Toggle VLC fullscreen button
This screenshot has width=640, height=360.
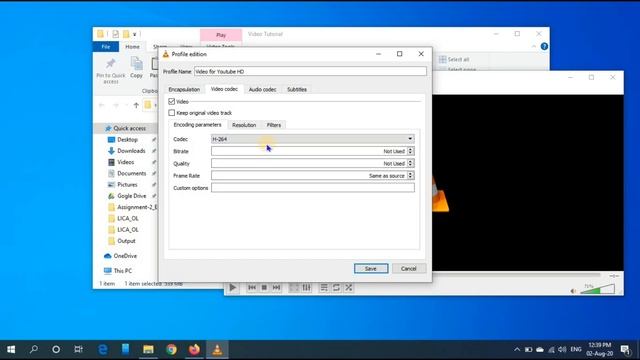[x=294, y=288]
